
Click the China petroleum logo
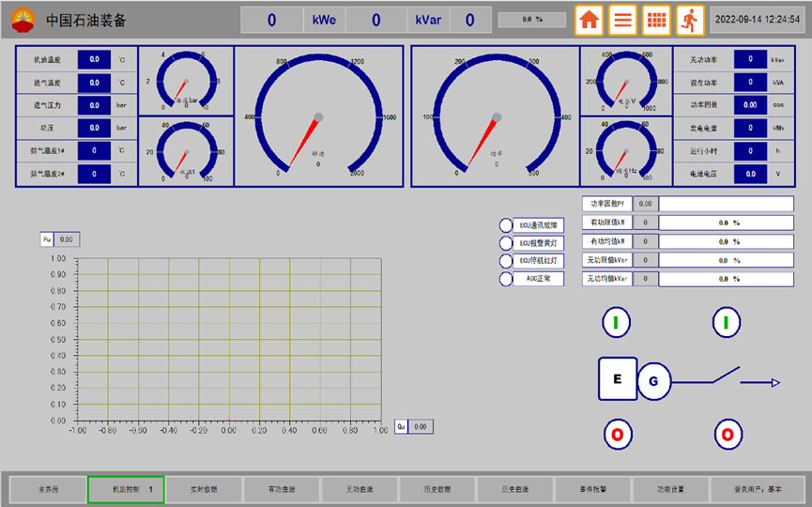(23, 20)
